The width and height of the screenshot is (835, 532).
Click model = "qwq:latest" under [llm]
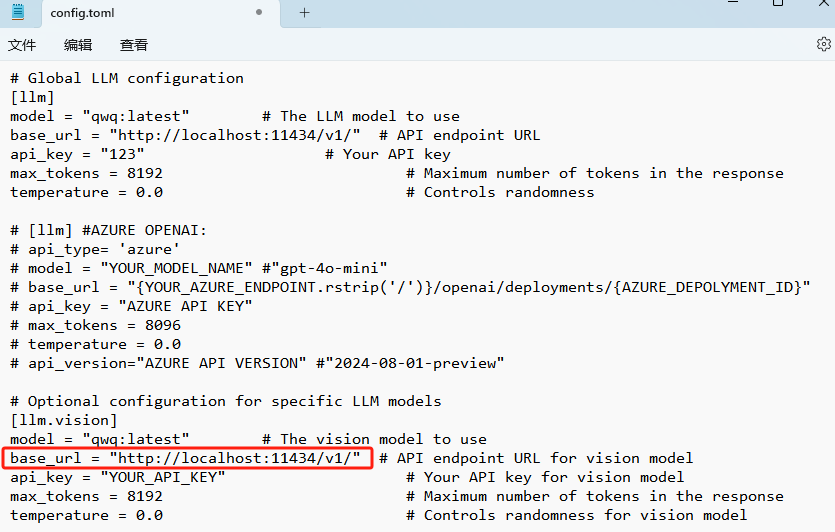point(100,116)
